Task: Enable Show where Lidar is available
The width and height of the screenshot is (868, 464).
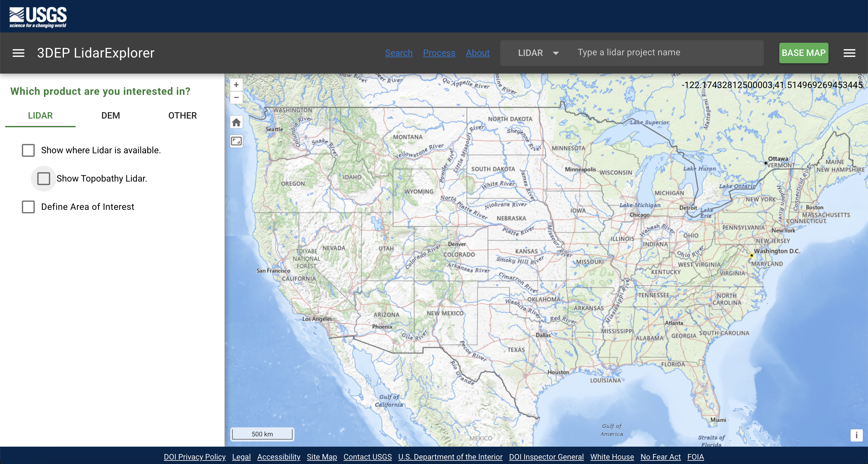Action: click(28, 150)
